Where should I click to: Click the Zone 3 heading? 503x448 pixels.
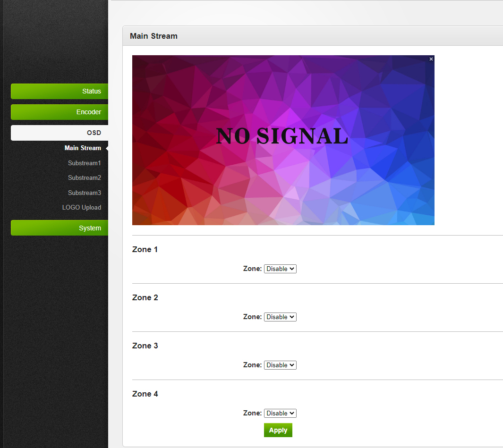145,346
